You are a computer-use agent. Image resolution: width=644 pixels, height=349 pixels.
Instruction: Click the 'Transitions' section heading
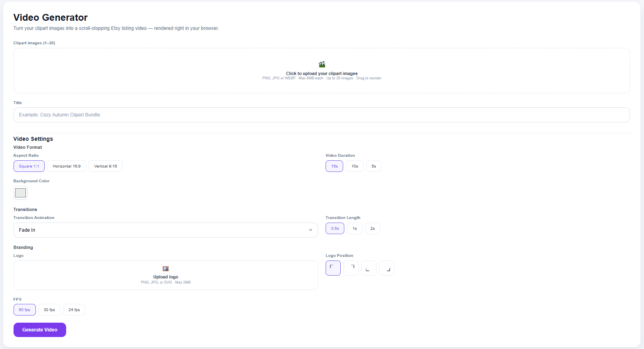pos(25,209)
